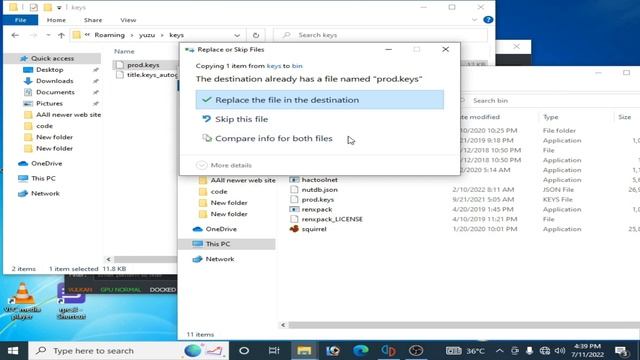The height and width of the screenshot is (360, 640).
Task: Open Pictures in keys navigation pane
Action: pos(49,103)
